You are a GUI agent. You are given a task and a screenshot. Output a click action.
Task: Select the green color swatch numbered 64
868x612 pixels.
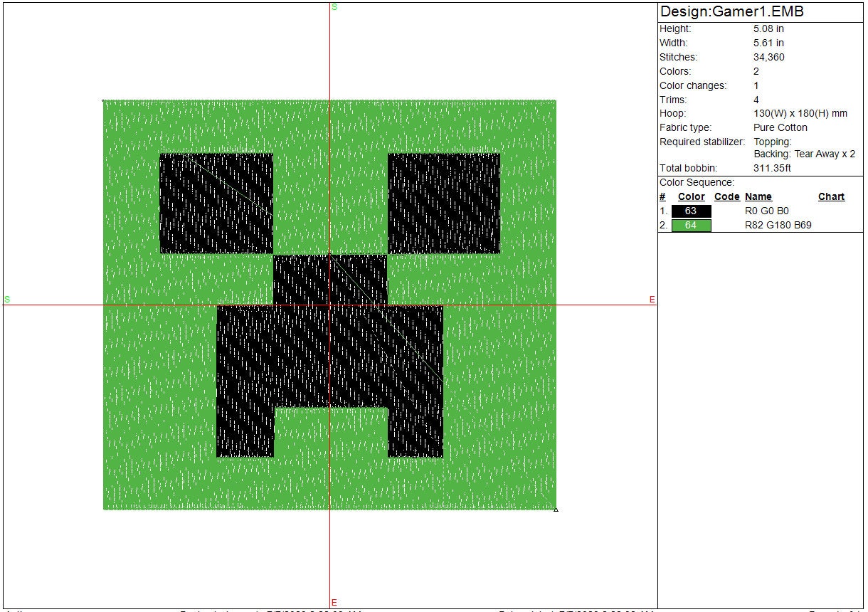tap(691, 226)
